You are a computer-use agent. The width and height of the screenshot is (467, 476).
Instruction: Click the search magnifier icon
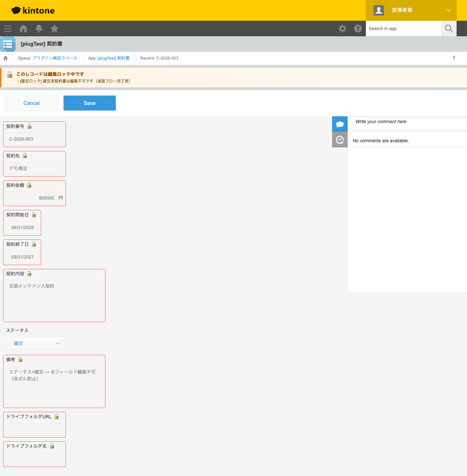[x=449, y=29]
